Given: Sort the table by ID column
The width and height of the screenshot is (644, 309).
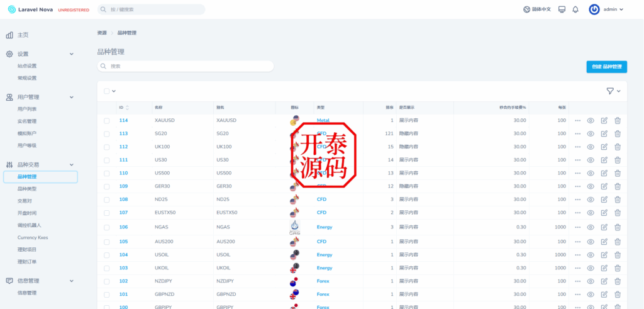Looking at the screenshot, I should click(x=124, y=108).
